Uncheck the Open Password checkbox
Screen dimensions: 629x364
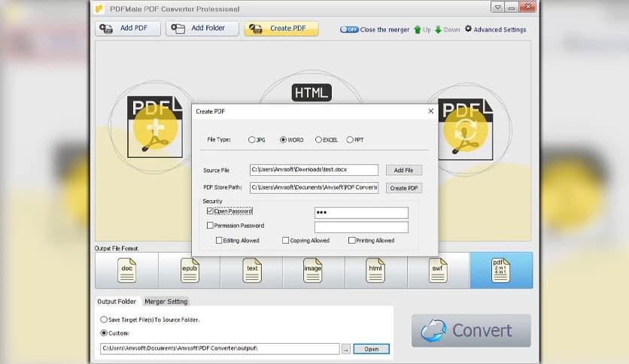210,211
